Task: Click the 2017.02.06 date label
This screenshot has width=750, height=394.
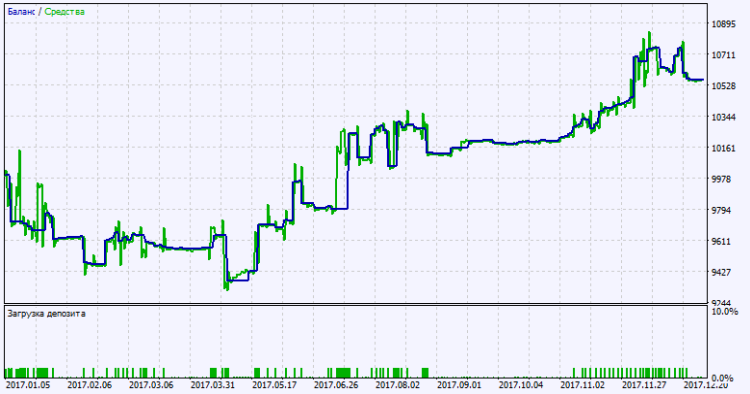Action: pyautogui.click(x=89, y=385)
